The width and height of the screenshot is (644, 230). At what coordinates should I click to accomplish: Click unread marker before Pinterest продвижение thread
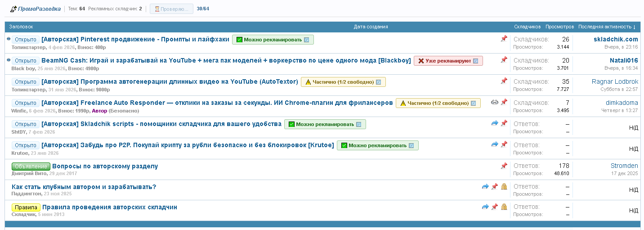[x=9, y=39]
